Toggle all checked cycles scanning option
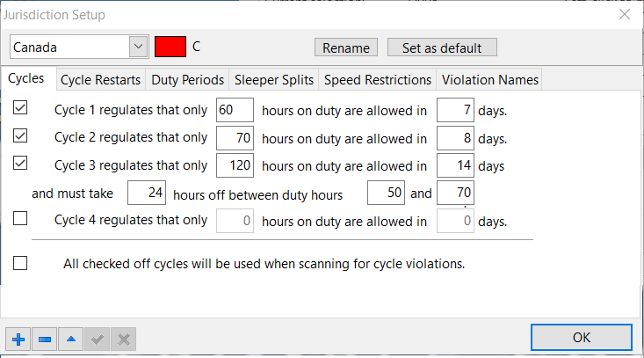The width and height of the screenshot is (644, 358). tap(20, 262)
